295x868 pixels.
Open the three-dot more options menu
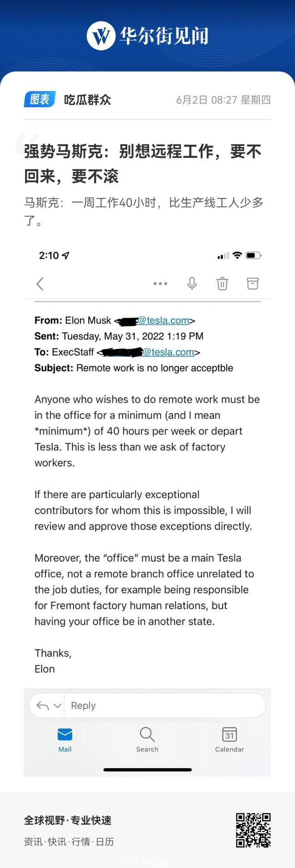point(160,283)
